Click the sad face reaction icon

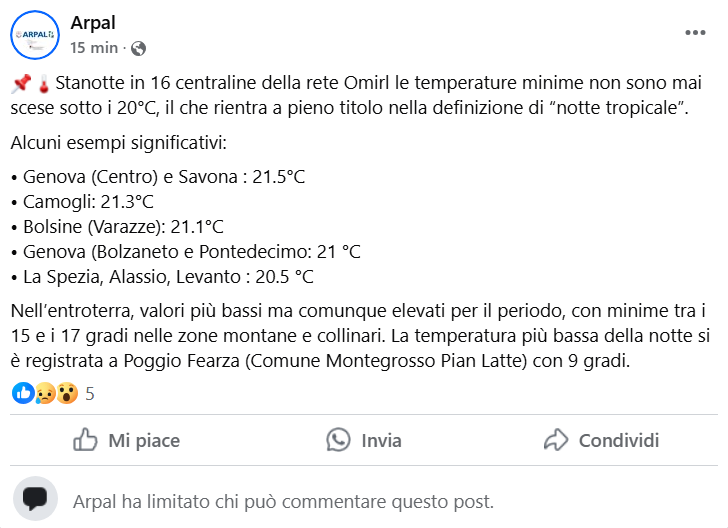click(x=45, y=393)
